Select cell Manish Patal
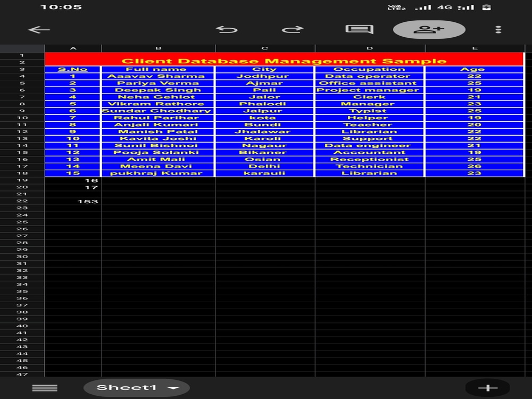This screenshot has width=532, height=399. coord(158,131)
